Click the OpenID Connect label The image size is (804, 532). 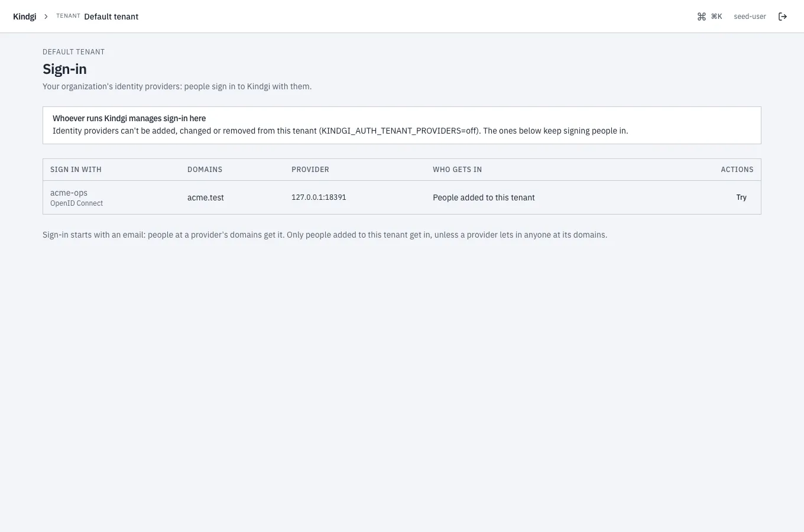(x=76, y=203)
